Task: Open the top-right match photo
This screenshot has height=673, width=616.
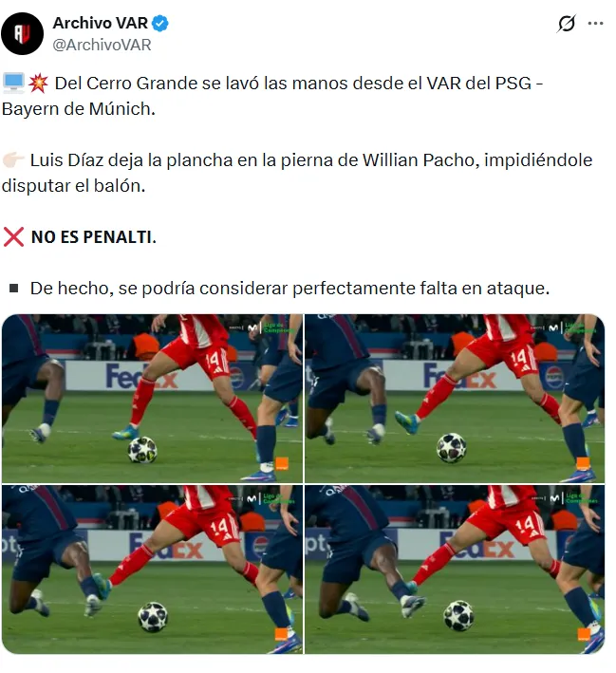Action: click(x=455, y=399)
